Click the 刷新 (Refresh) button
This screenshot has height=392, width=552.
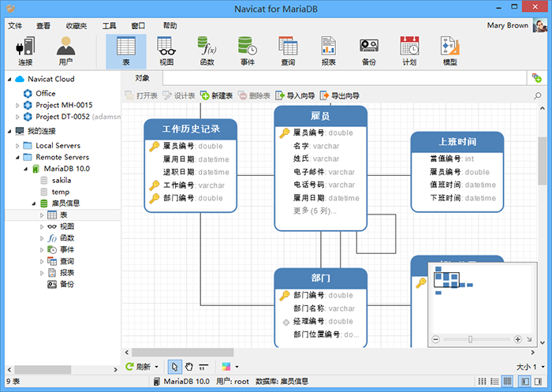click(138, 367)
